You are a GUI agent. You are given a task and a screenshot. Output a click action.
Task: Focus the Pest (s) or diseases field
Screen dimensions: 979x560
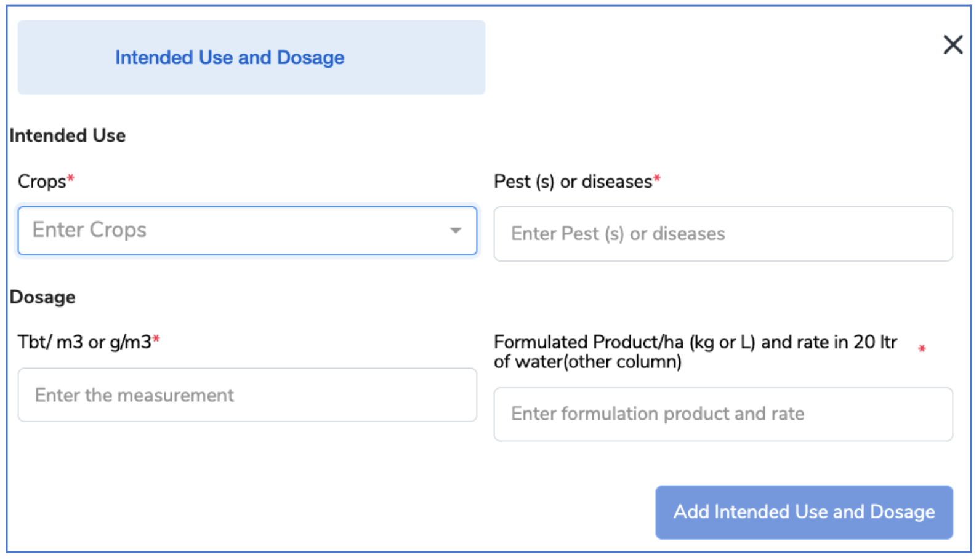point(723,234)
